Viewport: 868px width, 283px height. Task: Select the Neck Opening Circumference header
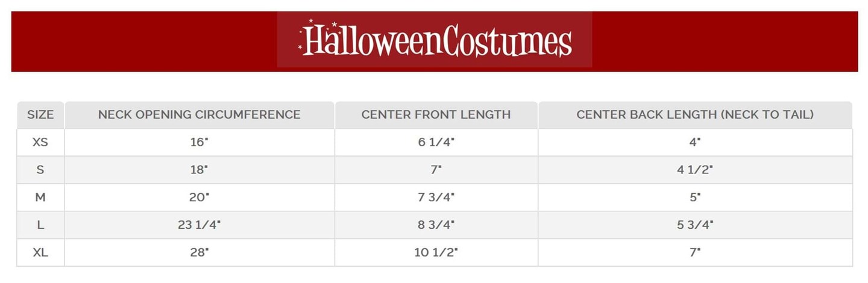pyautogui.click(x=199, y=114)
